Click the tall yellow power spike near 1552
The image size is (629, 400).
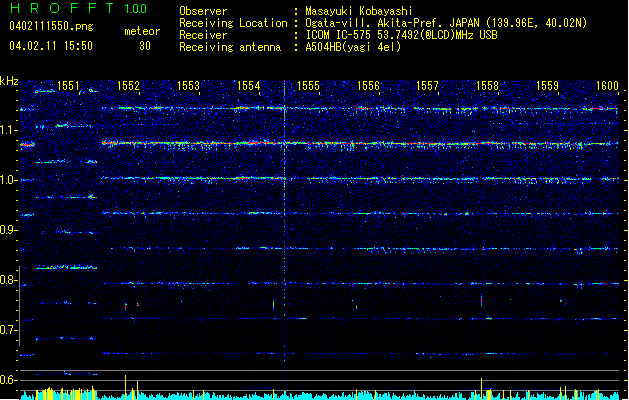(126, 387)
